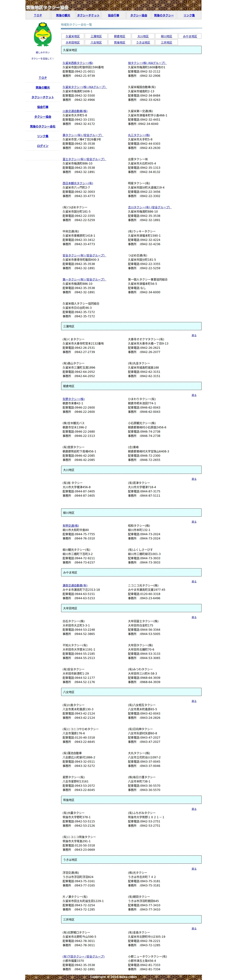Screen dimensions: 227x980
Task: Open 第一タクシー(有) (安全グループ) link
Action: [84, 279]
